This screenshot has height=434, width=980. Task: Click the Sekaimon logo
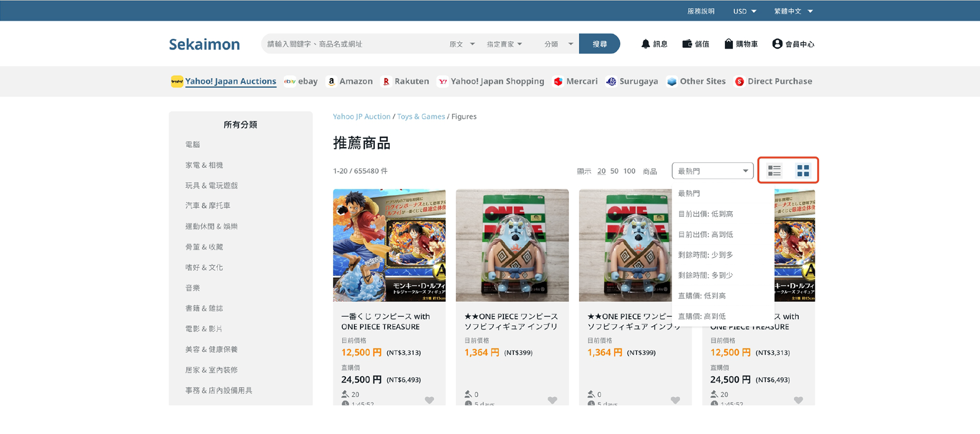point(204,44)
